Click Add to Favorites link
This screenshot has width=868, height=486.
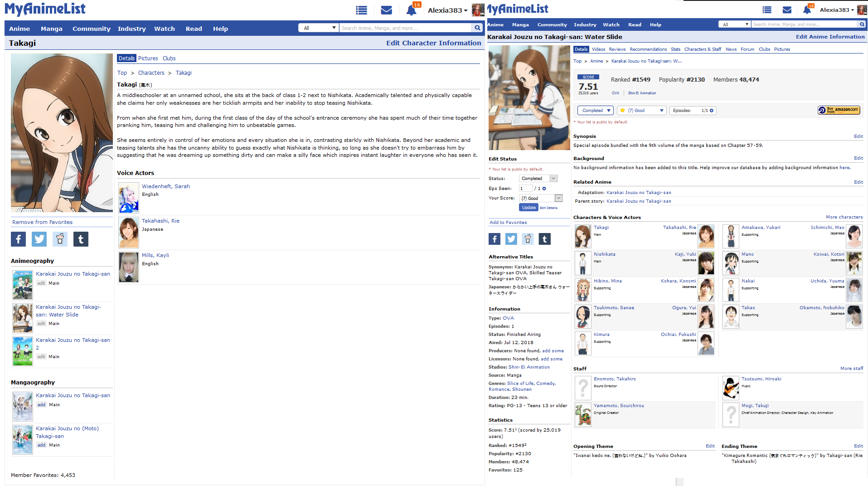click(x=508, y=223)
